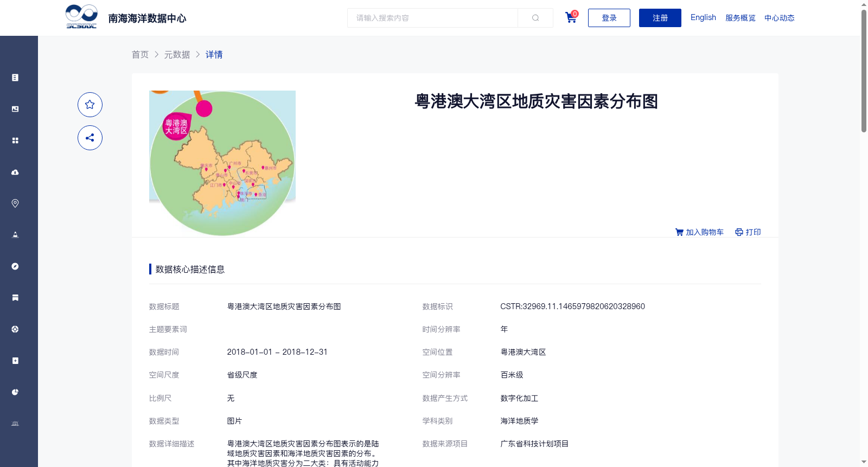This screenshot has height=467, width=868.
Task: Click the ship/vessel sidebar icon
Action: pos(15,235)
